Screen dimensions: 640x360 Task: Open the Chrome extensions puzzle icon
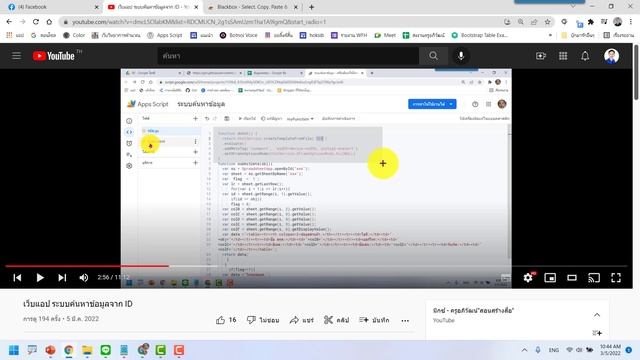[591, 22]
